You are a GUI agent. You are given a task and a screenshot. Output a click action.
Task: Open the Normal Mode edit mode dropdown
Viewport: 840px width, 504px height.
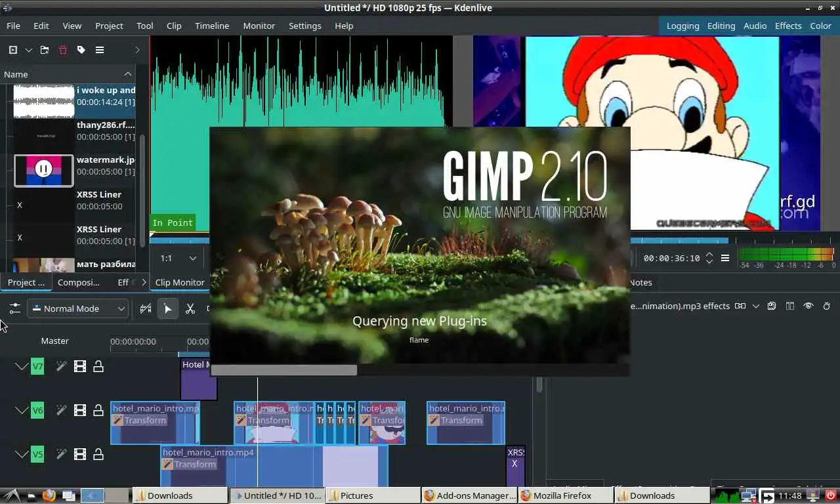point(78,308)
